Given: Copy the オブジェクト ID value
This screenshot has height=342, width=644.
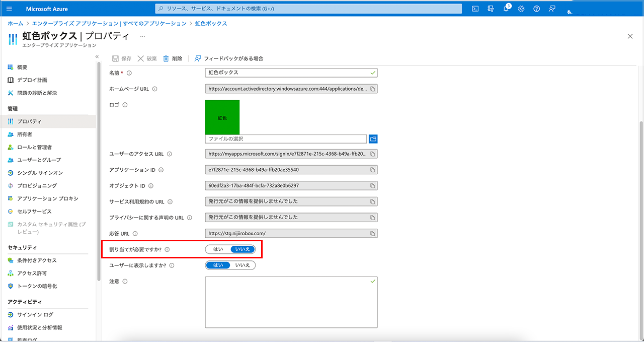Looking at the screenshot, I should click(x=373, y=186).
